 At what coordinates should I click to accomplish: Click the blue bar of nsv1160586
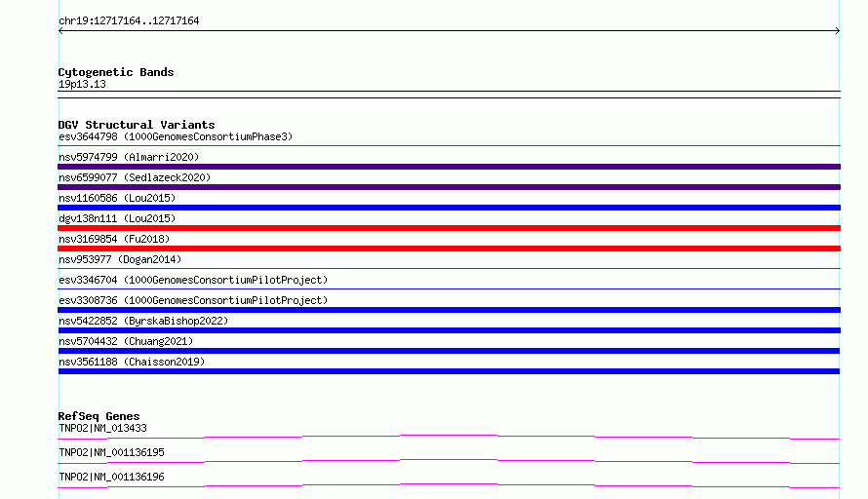[x=449, y=208]
